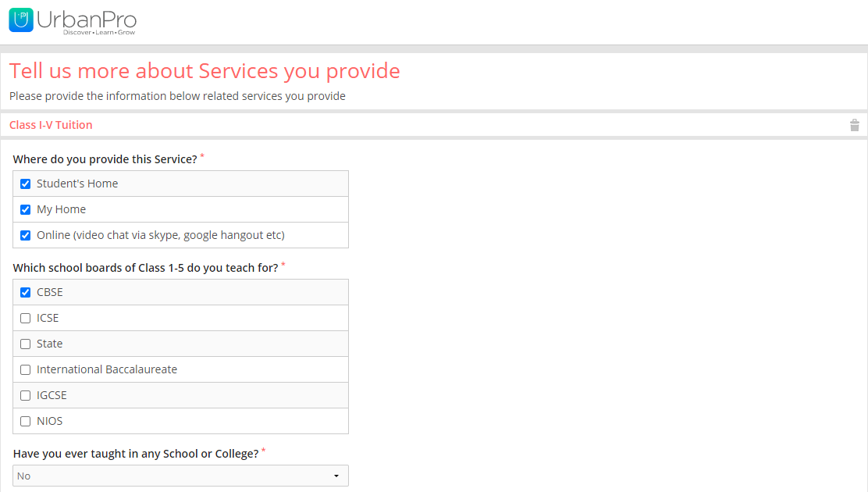Uncheck the My Home service option

point(25,209)
